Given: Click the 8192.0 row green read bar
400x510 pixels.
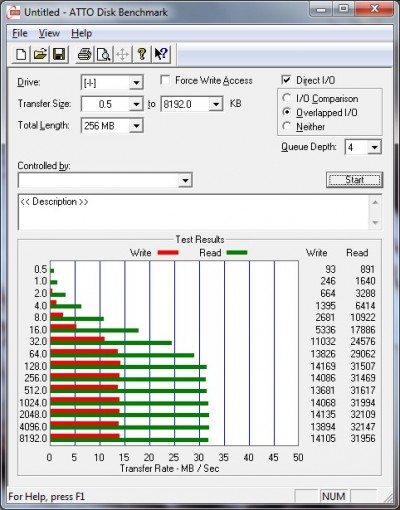Looking at the screenshot, I should point(129,440).
